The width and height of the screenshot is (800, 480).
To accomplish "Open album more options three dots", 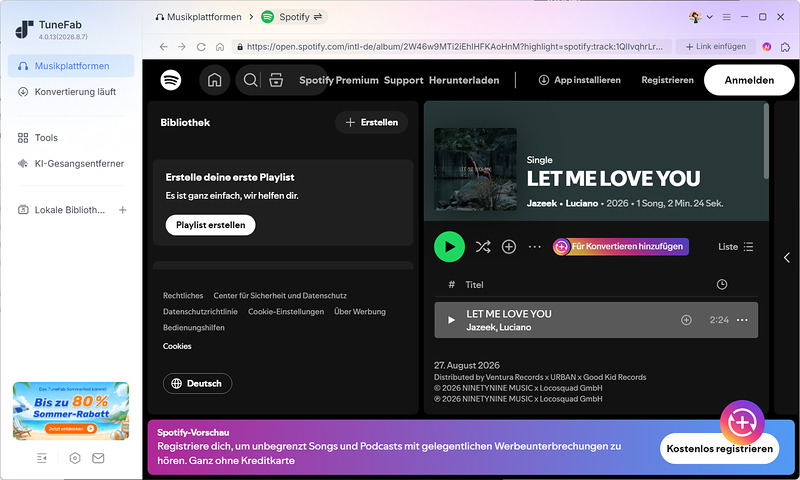I will click(x=535, y=247).
